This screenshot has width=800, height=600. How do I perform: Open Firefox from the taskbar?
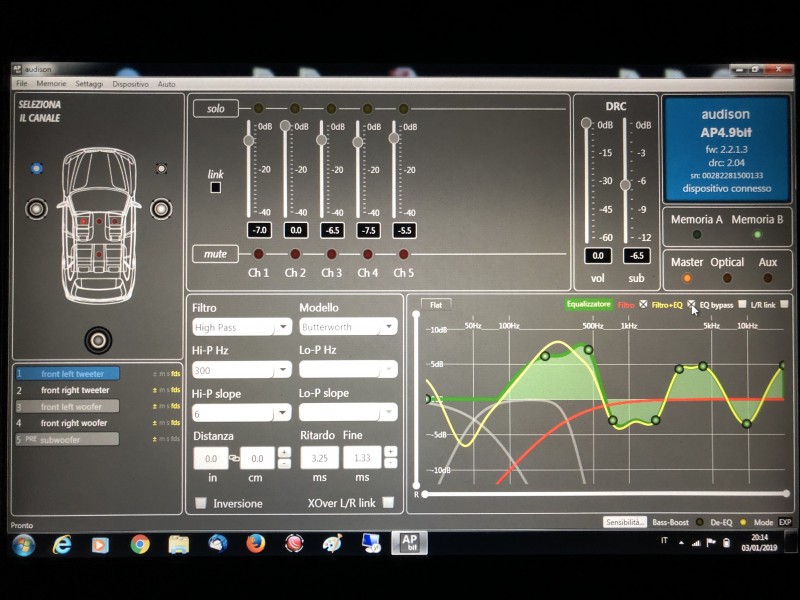click(256, 544)
